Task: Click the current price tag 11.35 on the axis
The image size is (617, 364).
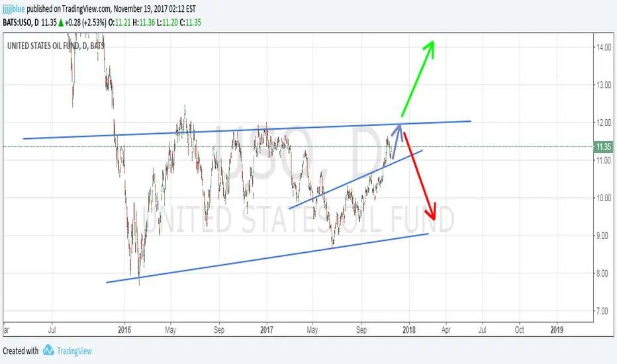Action: 603,147
